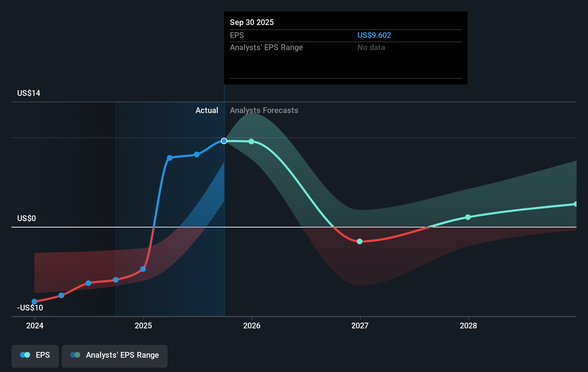Select the forecast data point at 2026
Screen dimensions: 588x372
click(x=251, y=142)
